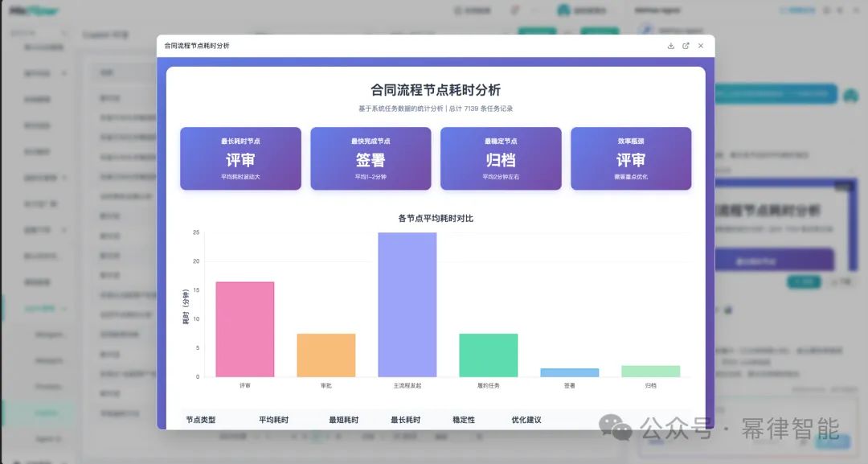Click the 节点类型 column header
This screenshot has width=868, height=464.
(201, 420)
